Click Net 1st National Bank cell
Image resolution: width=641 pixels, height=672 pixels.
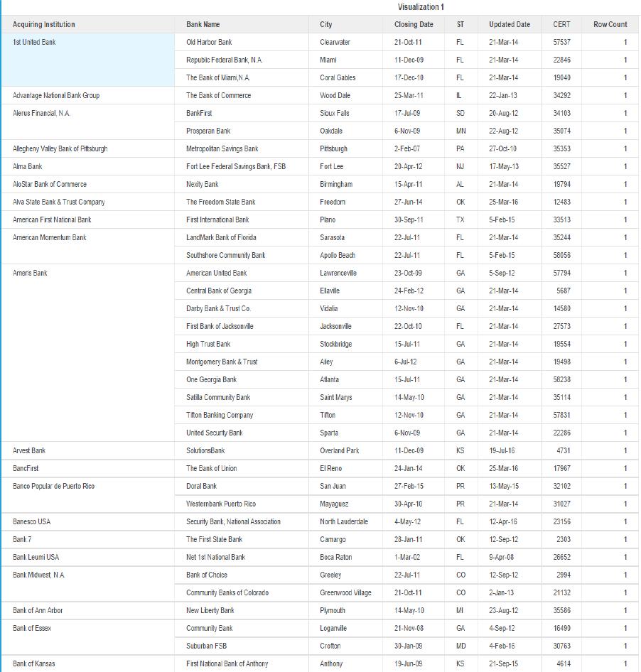click(242, 558)
